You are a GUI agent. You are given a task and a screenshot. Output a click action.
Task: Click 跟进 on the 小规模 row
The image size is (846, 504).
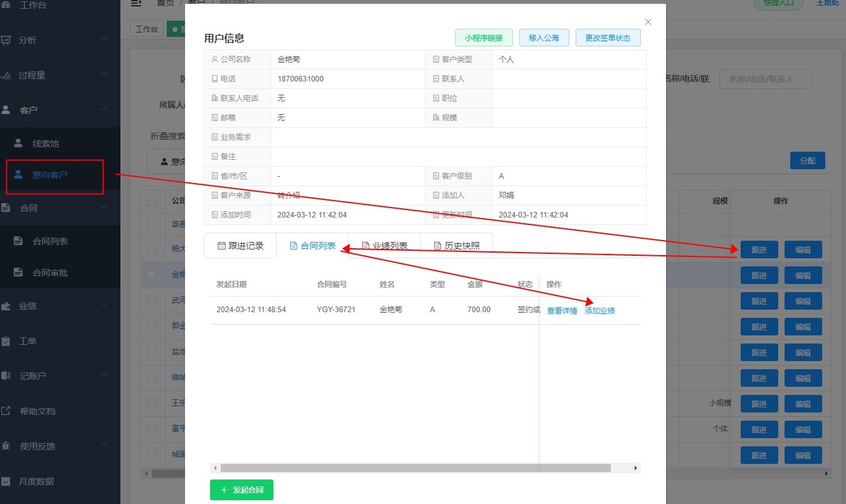point(759,404)
